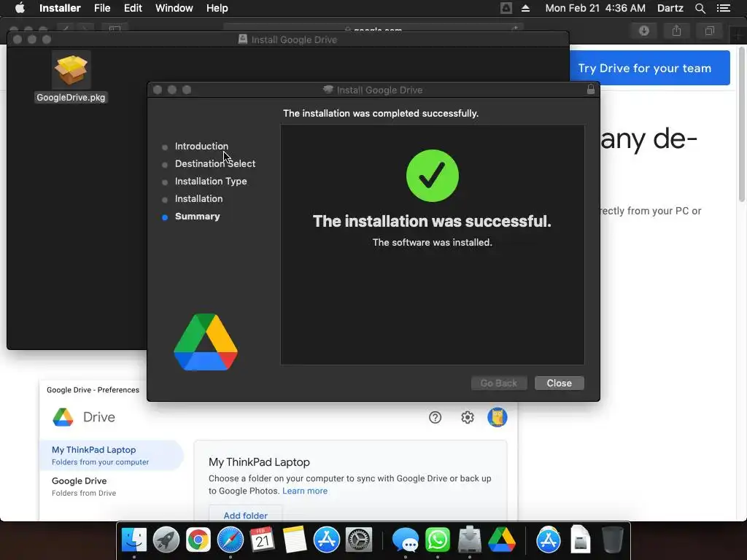Select the GoogleDrive.pkg package icon
The image size is (747, 560).
pyautogui.click(x=71, y=71)
